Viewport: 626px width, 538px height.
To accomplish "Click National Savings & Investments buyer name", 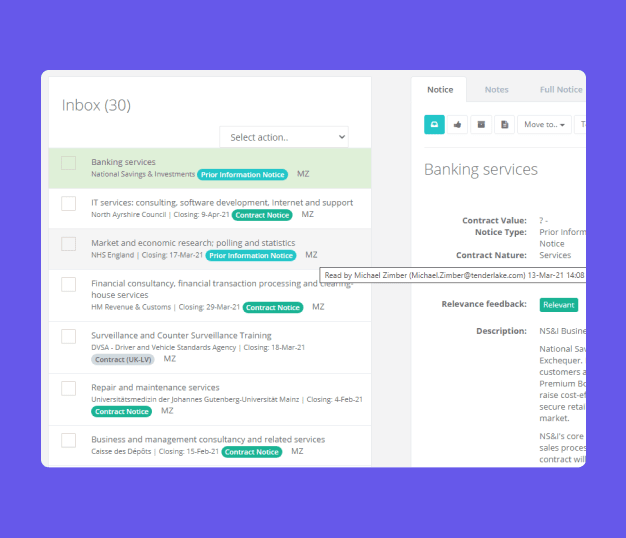I will (143, 174).
